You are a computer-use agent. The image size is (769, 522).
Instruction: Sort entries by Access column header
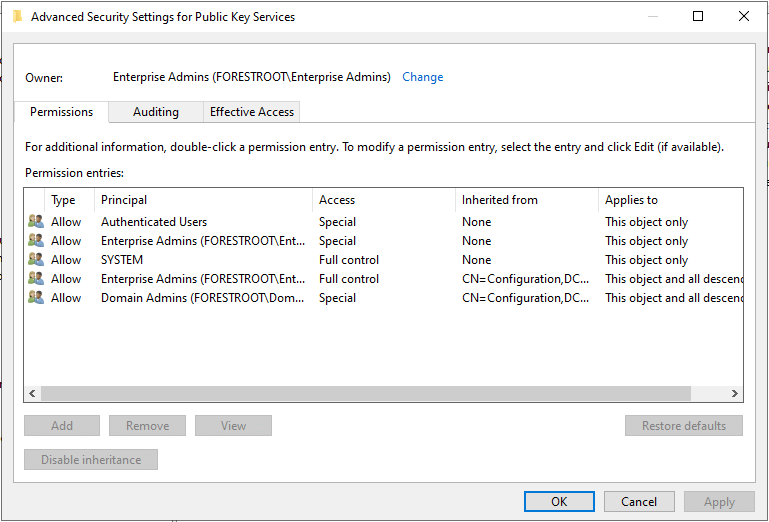pyautogui.click(x=383, y=200)
